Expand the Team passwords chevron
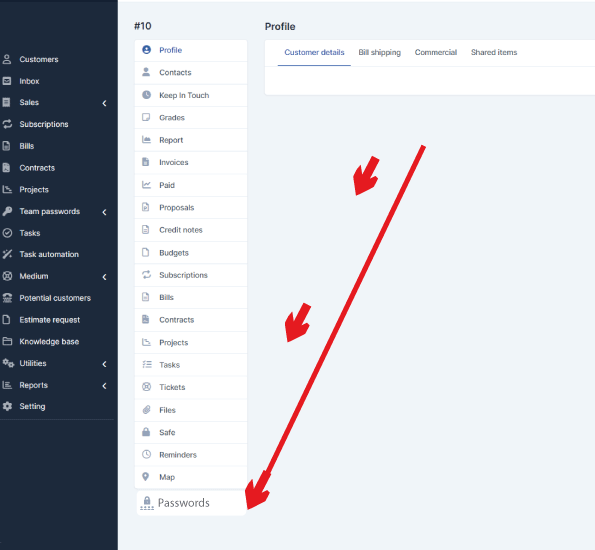The image size is (595, 550). tap(104, 212)
